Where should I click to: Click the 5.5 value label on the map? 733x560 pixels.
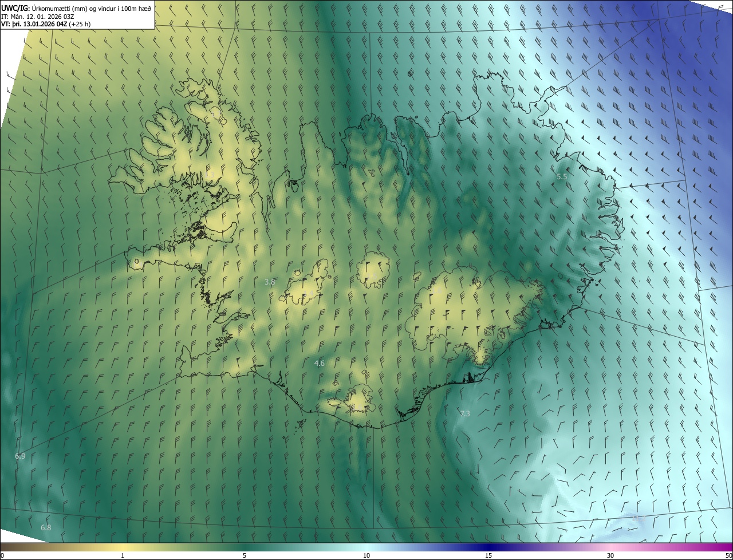coord(562,177)
